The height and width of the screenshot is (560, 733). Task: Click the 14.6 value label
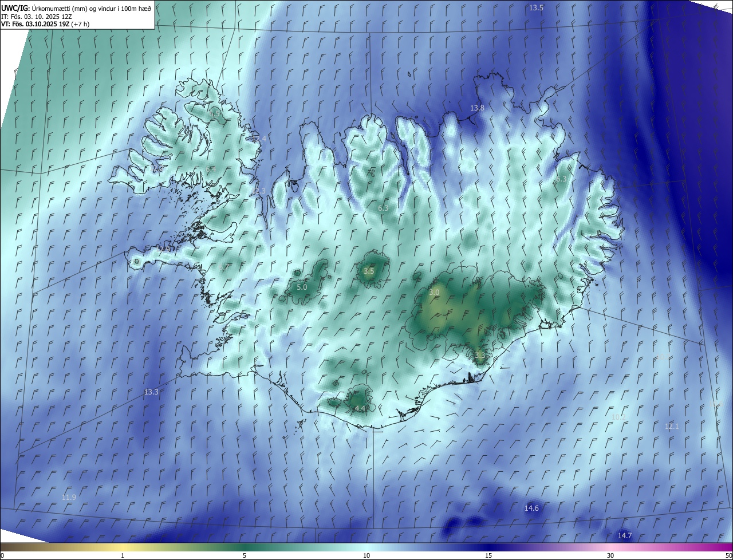[531, 508]
